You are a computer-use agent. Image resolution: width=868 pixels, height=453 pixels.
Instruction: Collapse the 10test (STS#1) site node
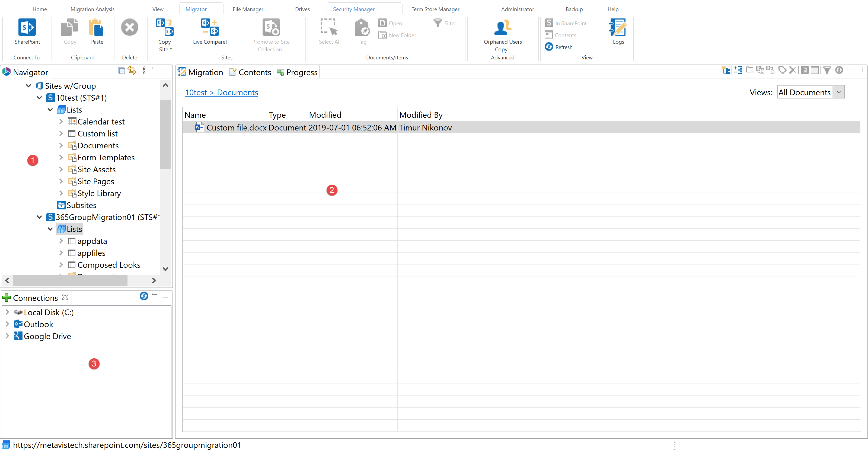(39, 98)
